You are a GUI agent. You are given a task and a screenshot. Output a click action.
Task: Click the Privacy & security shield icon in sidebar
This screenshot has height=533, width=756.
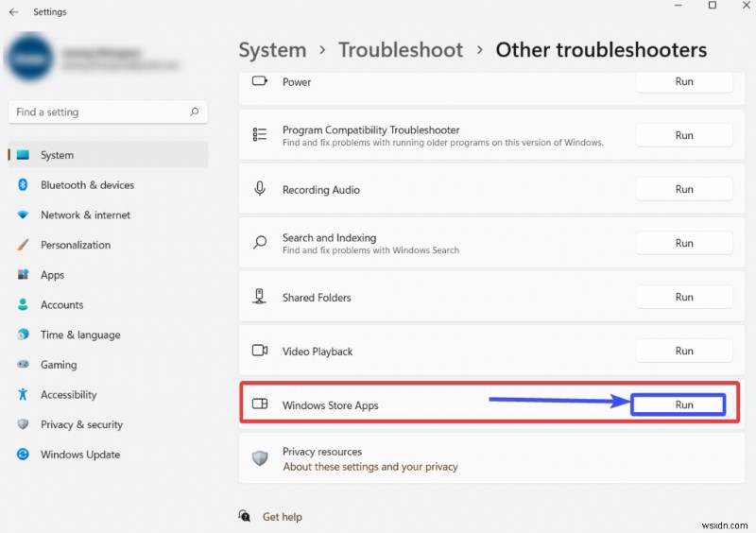(x=23, y=424)
